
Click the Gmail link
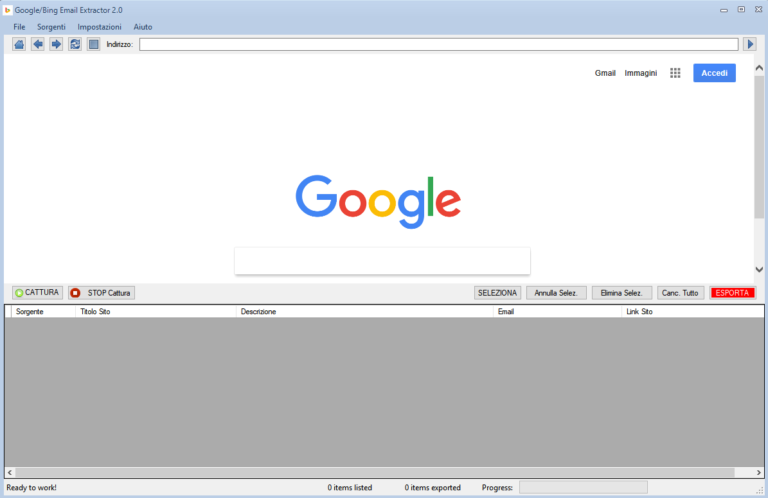[x=605, y=73]
